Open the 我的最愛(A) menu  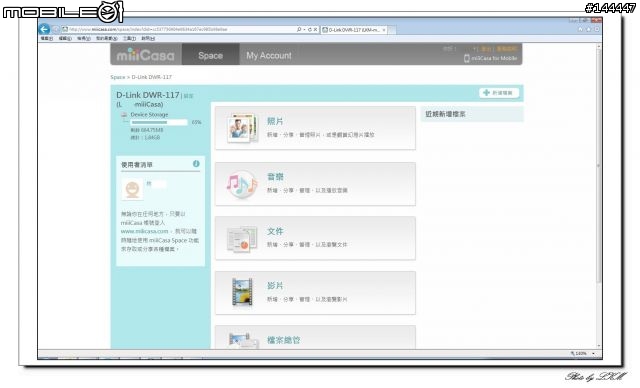pos(107,38)
